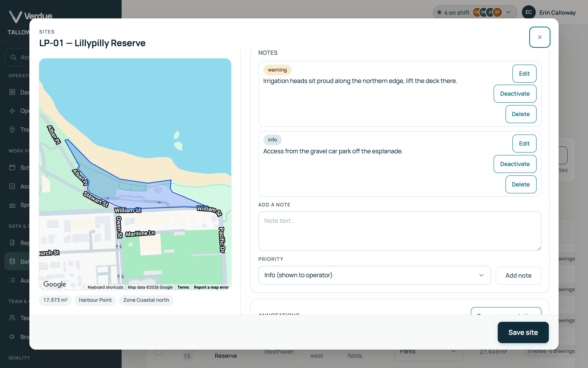
Task: Open the Dashboard grid icon in sidebar
Action: click(x=12, y=92)
